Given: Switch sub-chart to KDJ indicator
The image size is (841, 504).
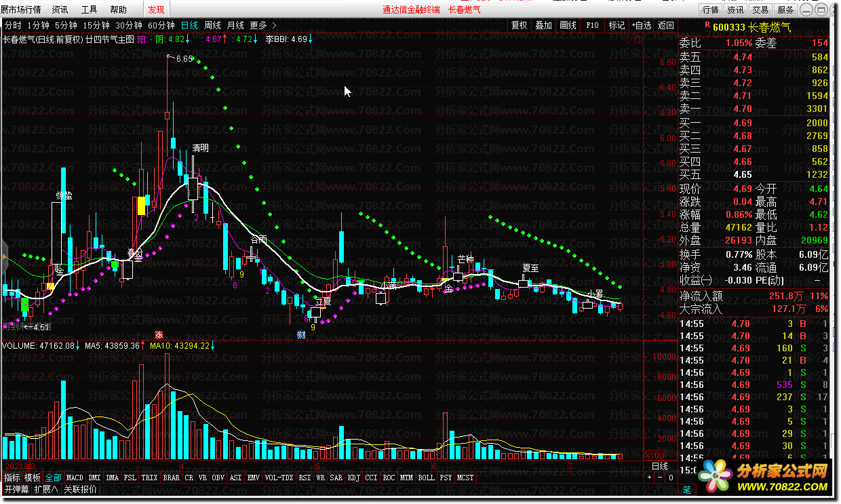Looking at the screenshot, I should coord(353,478).
